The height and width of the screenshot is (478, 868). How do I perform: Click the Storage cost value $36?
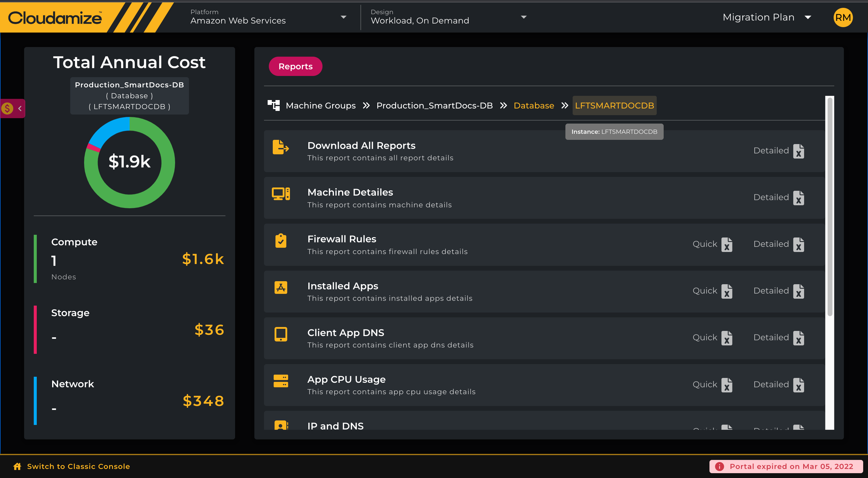pyautogui.click(x=209, y=329)
